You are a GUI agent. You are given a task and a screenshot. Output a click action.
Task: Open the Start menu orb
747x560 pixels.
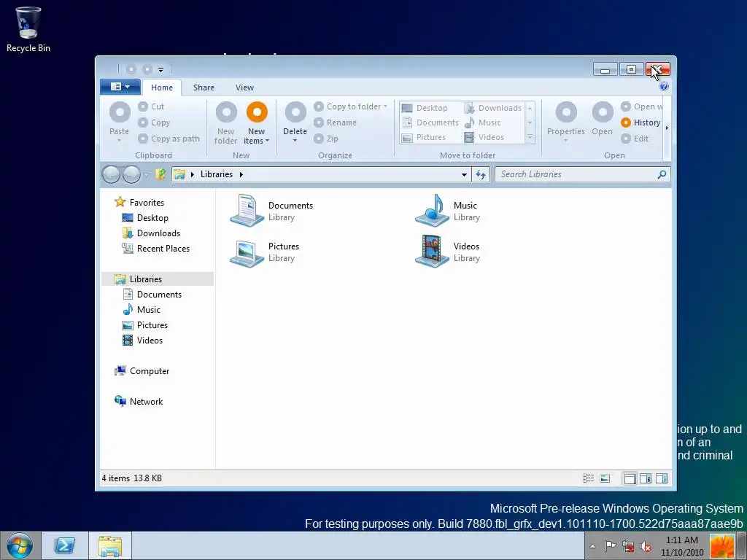point(20,545)
